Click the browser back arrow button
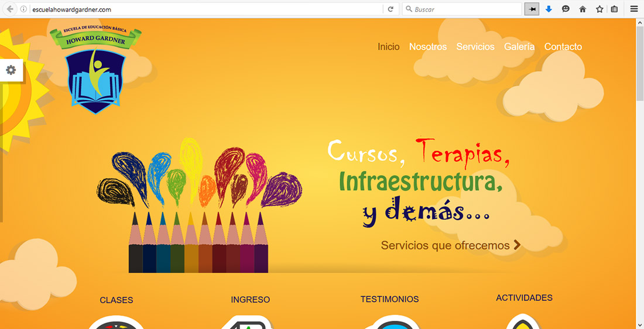Viewport: 644px width, 329px height. tap(10, 9)
